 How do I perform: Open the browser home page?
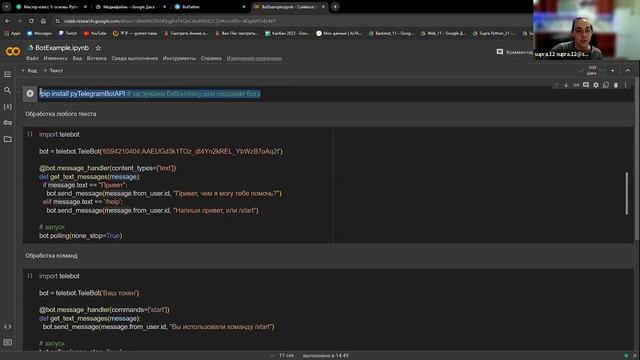click(43, 21)
